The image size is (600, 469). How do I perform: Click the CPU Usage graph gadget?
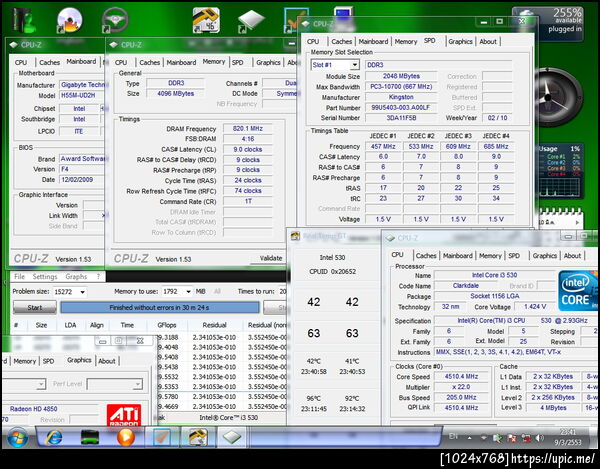[x=559, y=171]
